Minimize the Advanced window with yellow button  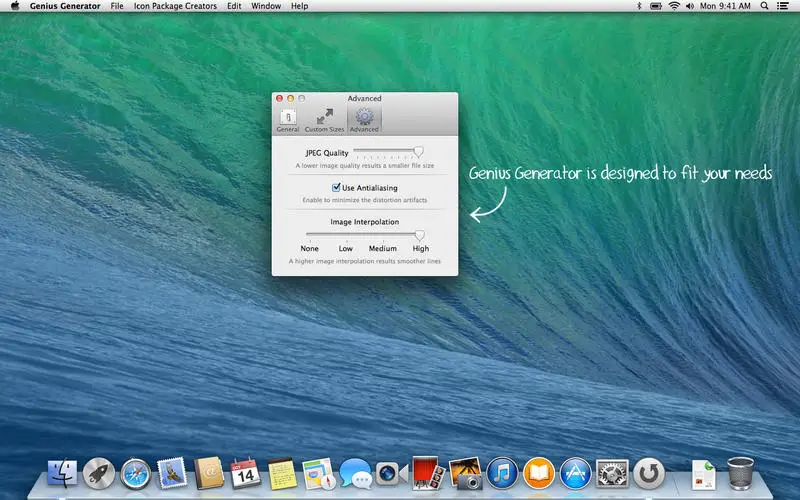[290, 98]
